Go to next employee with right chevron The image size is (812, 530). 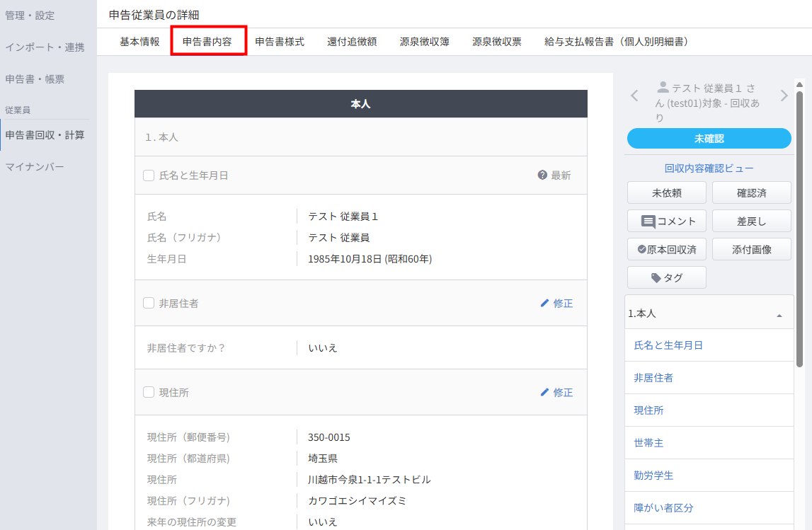(784, 96)
